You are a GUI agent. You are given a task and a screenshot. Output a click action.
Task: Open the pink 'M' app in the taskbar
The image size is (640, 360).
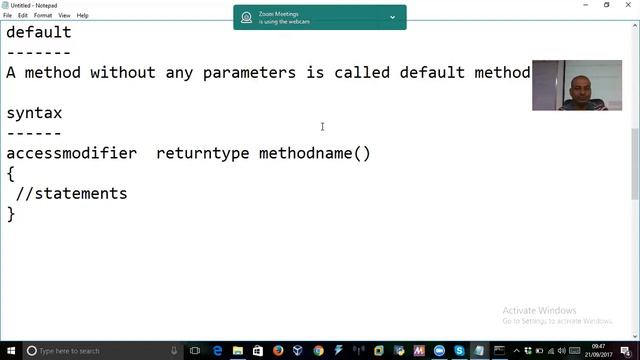click(x=419, y=351)
